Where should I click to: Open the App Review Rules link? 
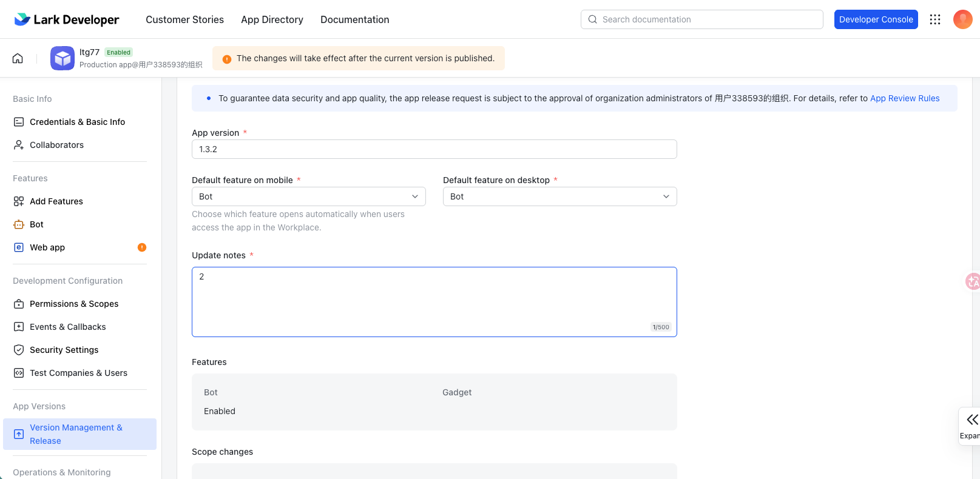[904, 98]
